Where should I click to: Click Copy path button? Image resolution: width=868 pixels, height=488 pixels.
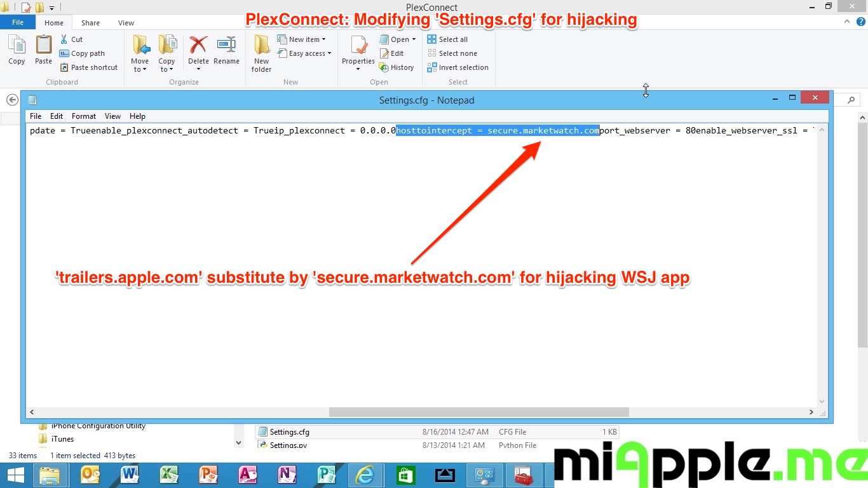pyautogui.click(x=82, y=53)
